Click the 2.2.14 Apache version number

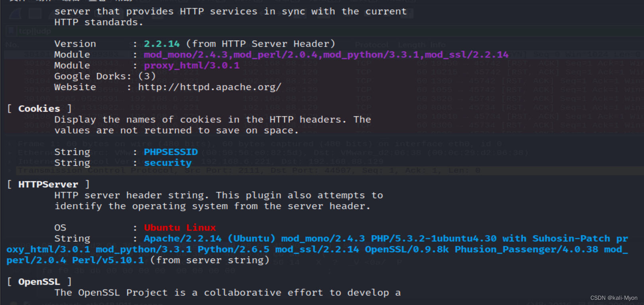(162, 44)
